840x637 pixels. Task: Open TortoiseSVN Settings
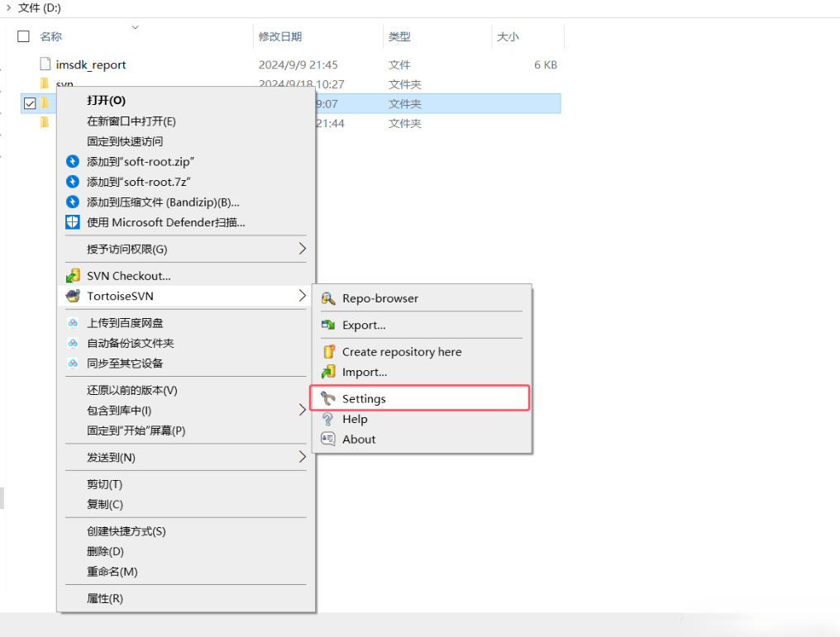(420, 398)
